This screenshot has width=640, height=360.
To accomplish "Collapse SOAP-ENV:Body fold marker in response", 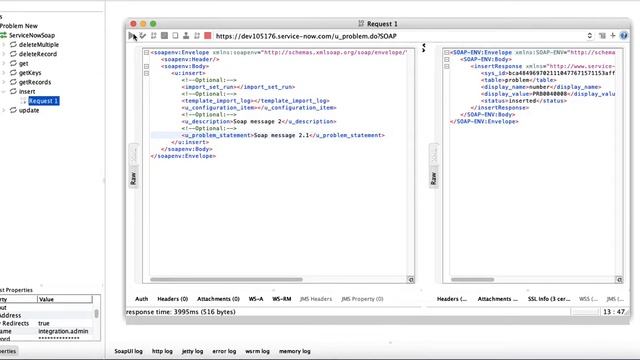I will [447, 59].
